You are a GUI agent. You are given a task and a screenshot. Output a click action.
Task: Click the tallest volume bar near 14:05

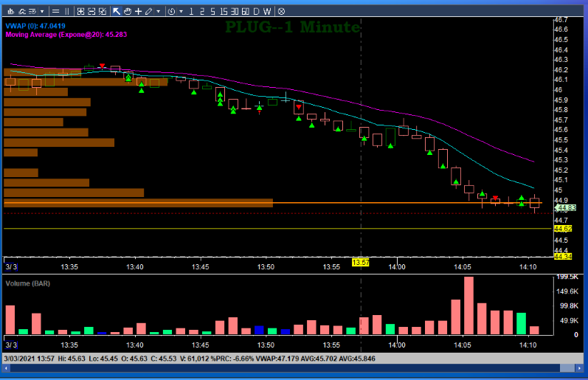(468, 305)
